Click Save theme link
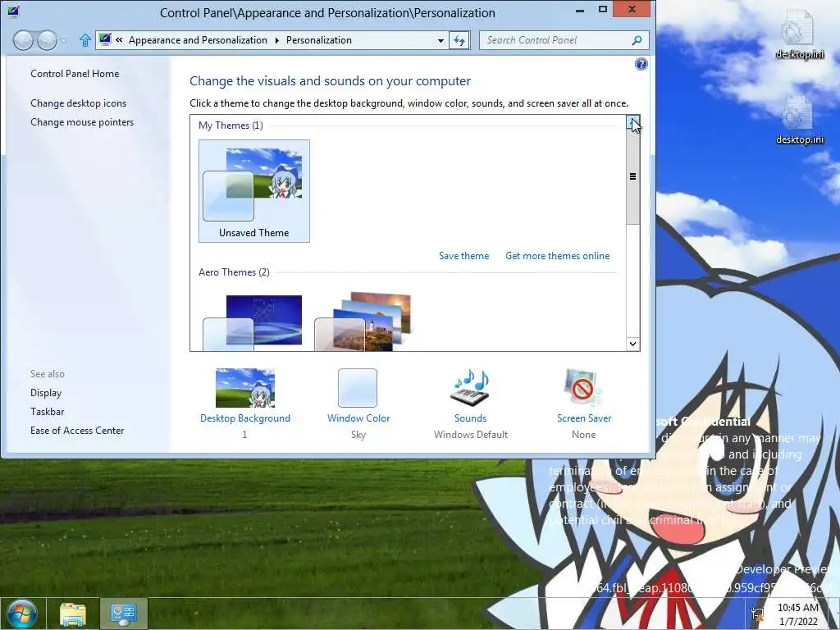 click(x=464, y=256)
